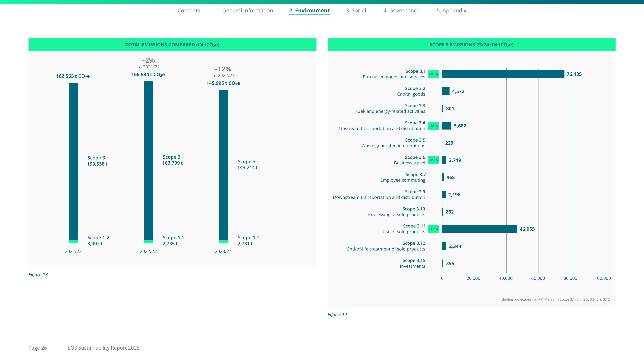Select the Scope 1-2 3,007 t label
644x362 pixels.
[98, 241]
